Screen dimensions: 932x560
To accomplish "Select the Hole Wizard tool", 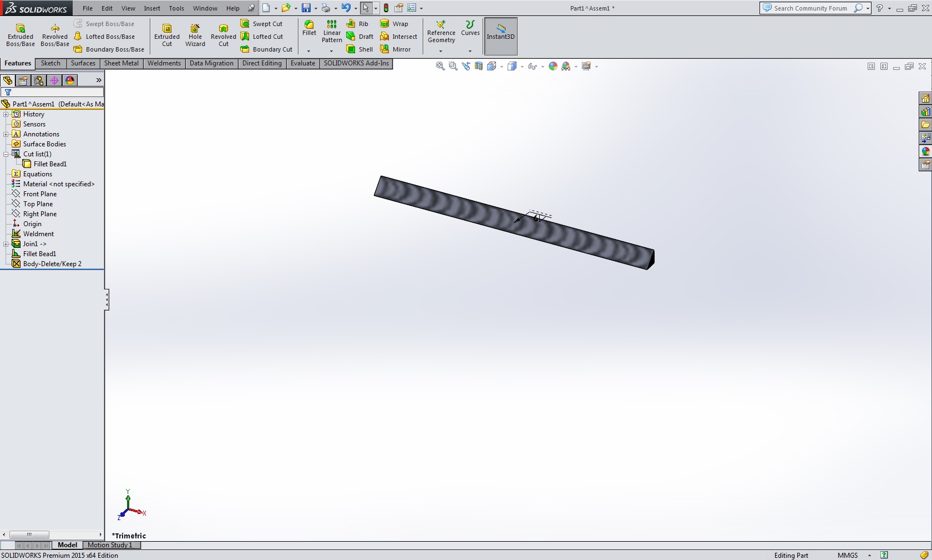I will click(195, 35).
